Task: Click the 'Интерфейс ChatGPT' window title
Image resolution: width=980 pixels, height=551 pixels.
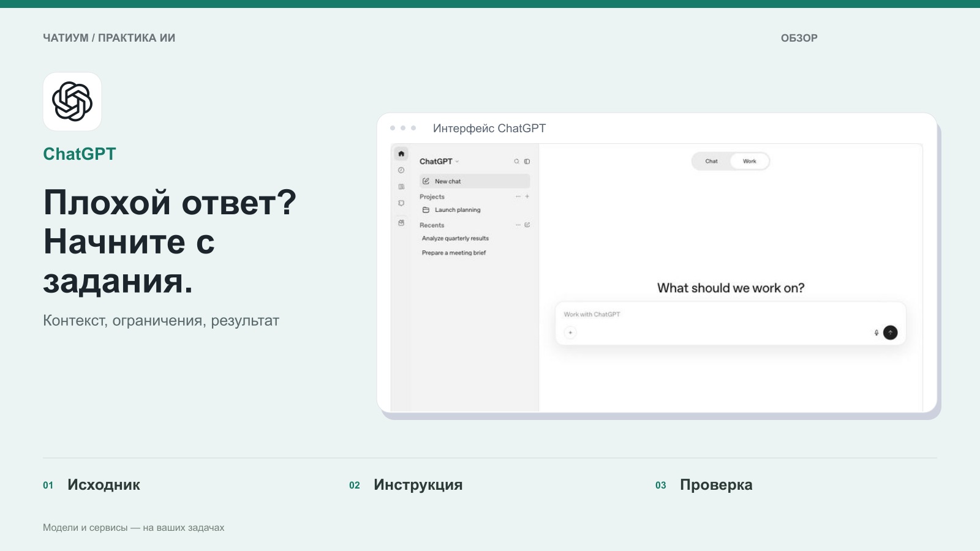Action: click(x=489, y=129)
